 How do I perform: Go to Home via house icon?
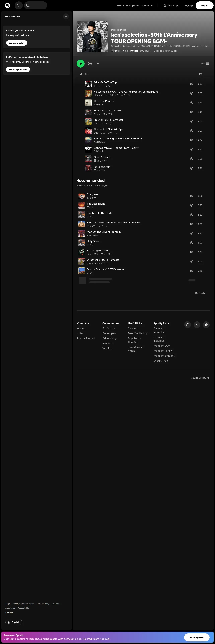pyautogui.click(x=19, y=5)
